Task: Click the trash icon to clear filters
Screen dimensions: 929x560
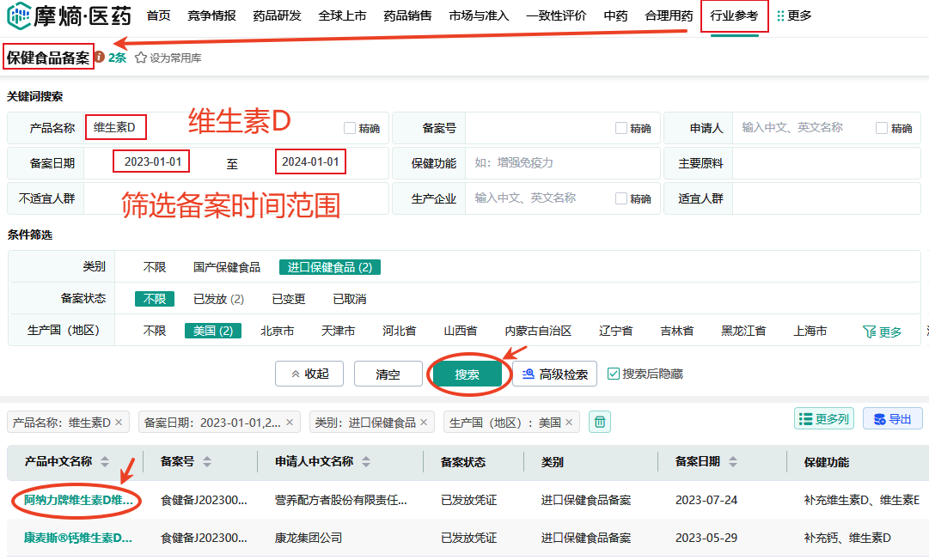Action: tap(601, 422)
